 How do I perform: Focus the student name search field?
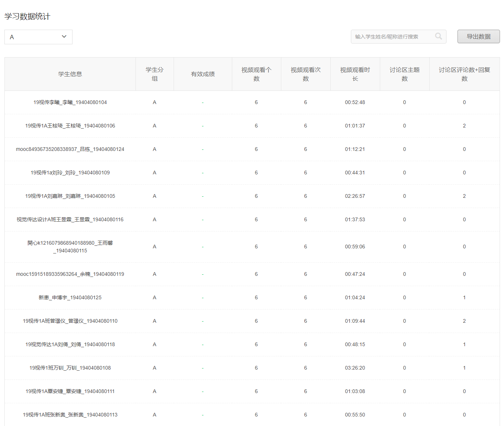point(392,37)
